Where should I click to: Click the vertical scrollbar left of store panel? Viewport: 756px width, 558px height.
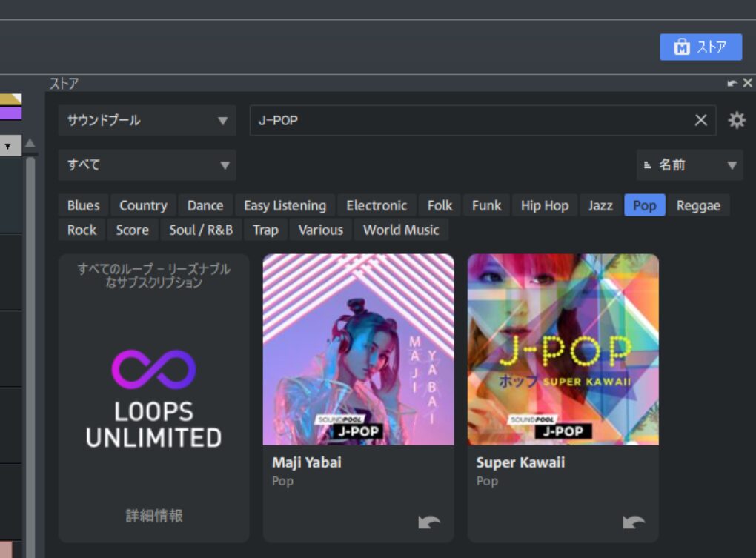(30, 356)
